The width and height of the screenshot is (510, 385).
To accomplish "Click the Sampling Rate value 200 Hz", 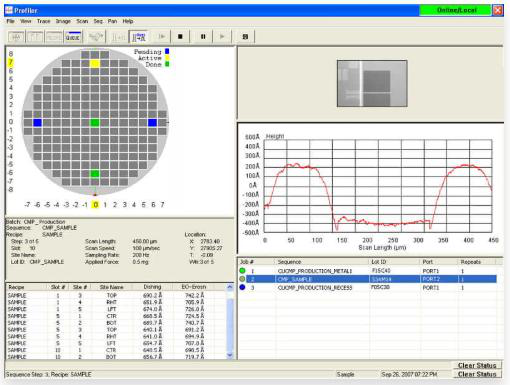I will click(x=140, y=255).
